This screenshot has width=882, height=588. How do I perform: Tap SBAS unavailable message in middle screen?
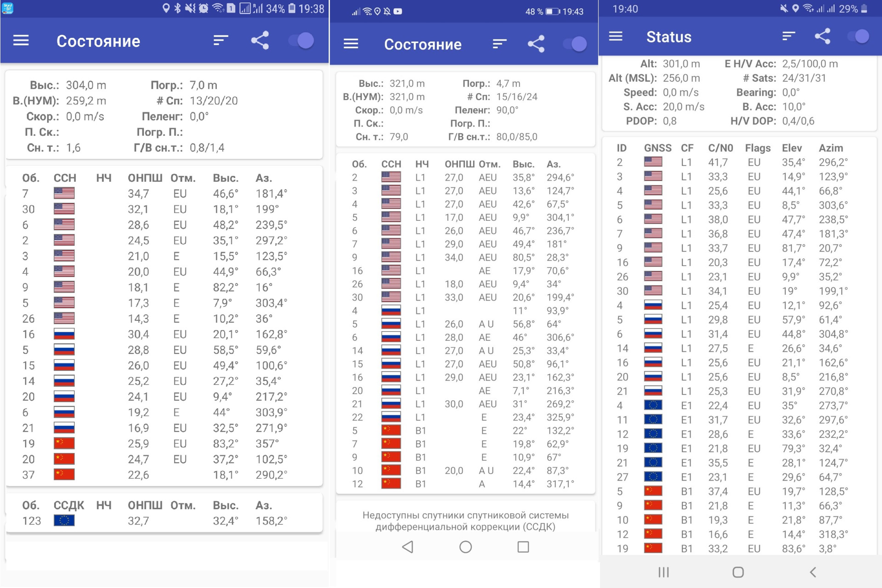[465, 521]
